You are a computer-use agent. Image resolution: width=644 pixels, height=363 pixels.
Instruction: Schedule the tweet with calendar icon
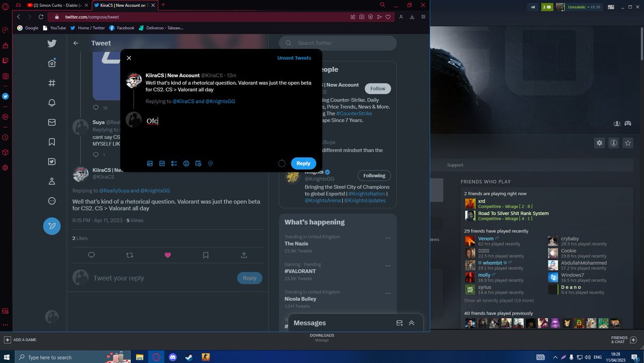[x=198, y=163]
